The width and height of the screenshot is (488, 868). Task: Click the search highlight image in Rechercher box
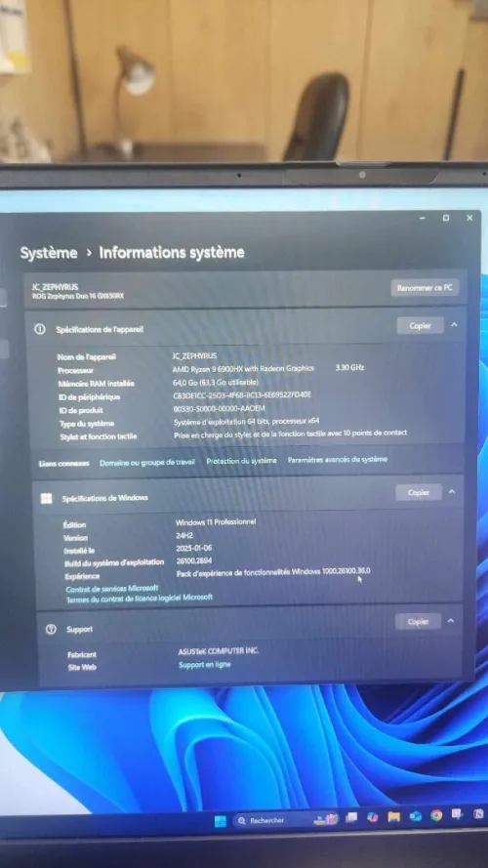(x=326, y=819)
